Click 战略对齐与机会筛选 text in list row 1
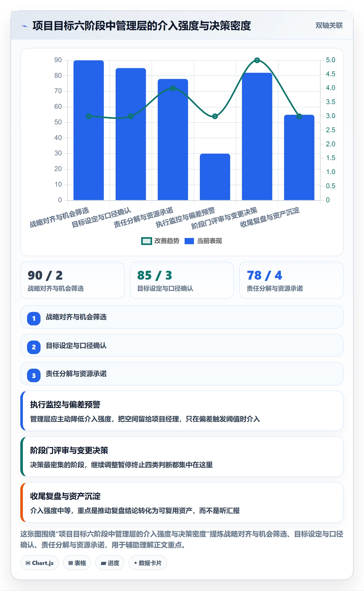Viewport: 364px width, 591px height. [76, 317]
